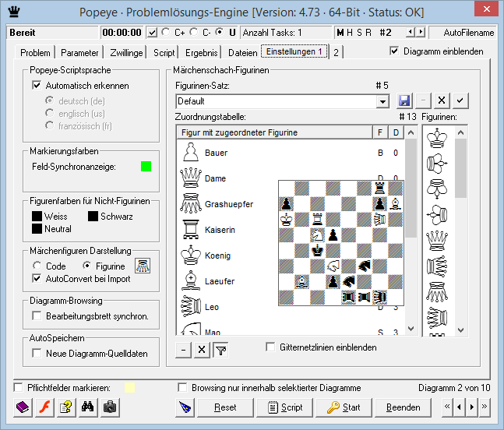
Task: Click the X button below the assignment table
Action: tap(202, 350)
